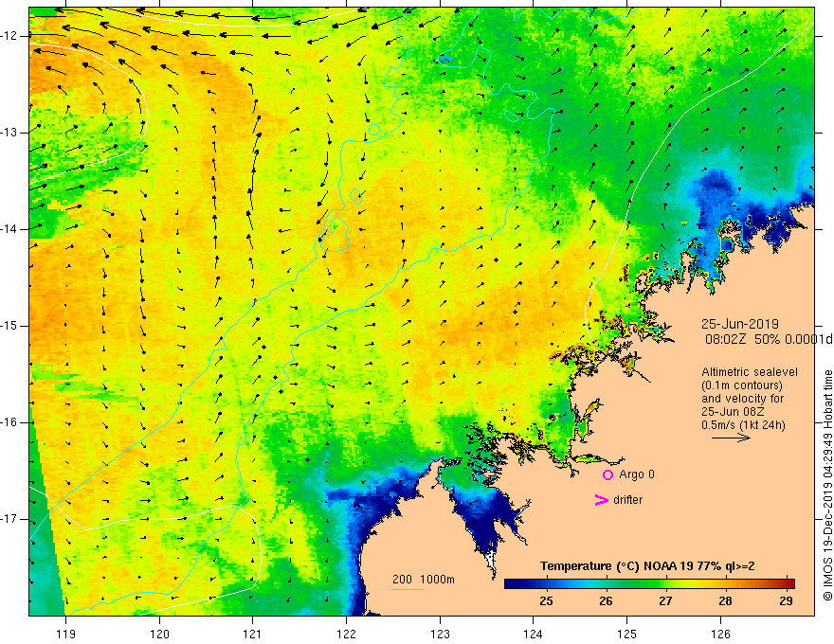Click the 'Altimetric sealevel' caption line
Image resolution: width=834 pixels, height=644 pixels.
pos(750,372)
